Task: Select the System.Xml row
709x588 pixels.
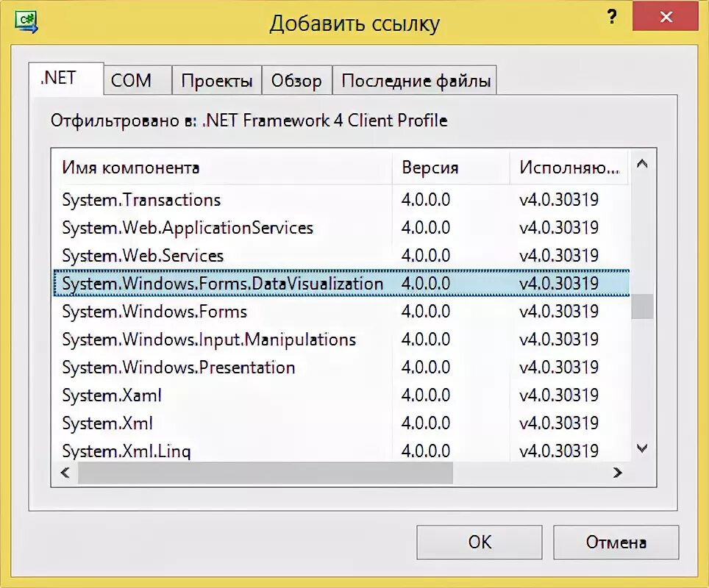Action: tap(341, 423)
